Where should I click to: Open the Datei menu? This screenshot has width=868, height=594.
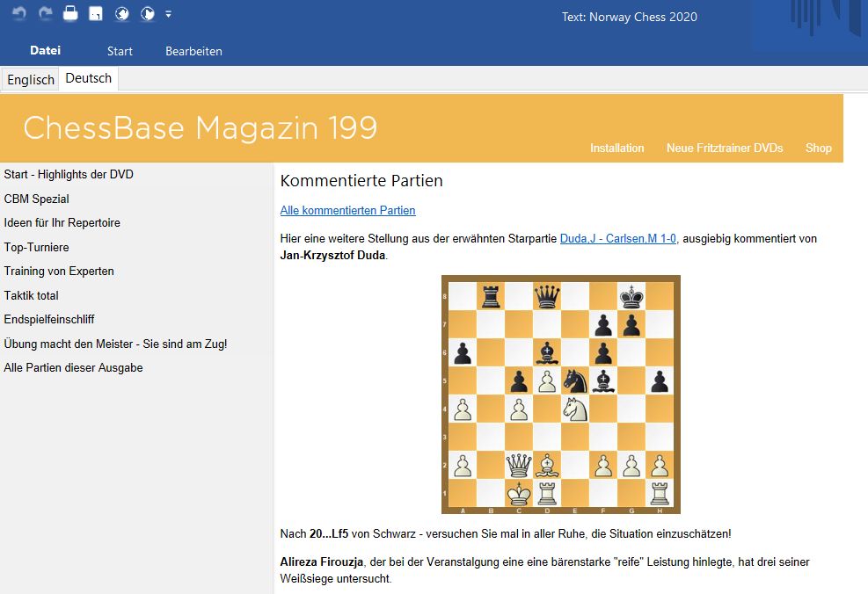[x=45, y=51]
